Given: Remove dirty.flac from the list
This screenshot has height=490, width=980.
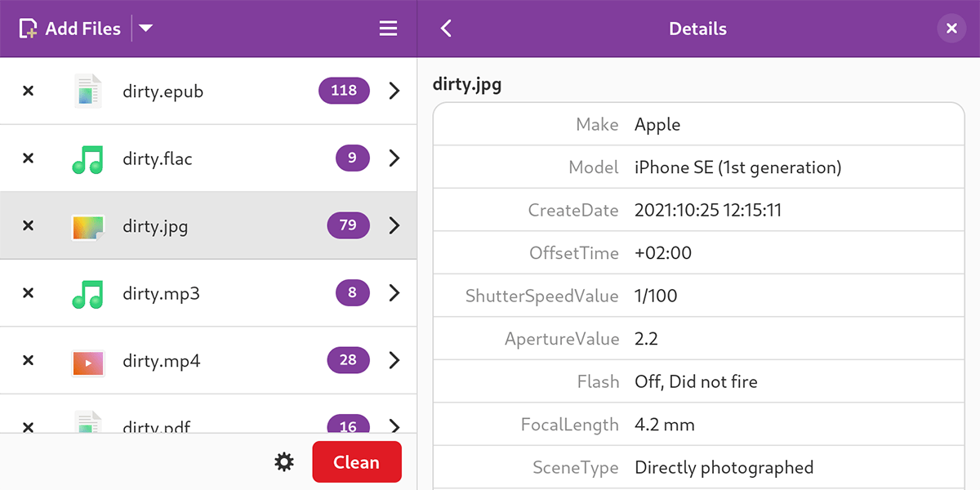Looking at the screenshot, I should (x=27, y=158).
